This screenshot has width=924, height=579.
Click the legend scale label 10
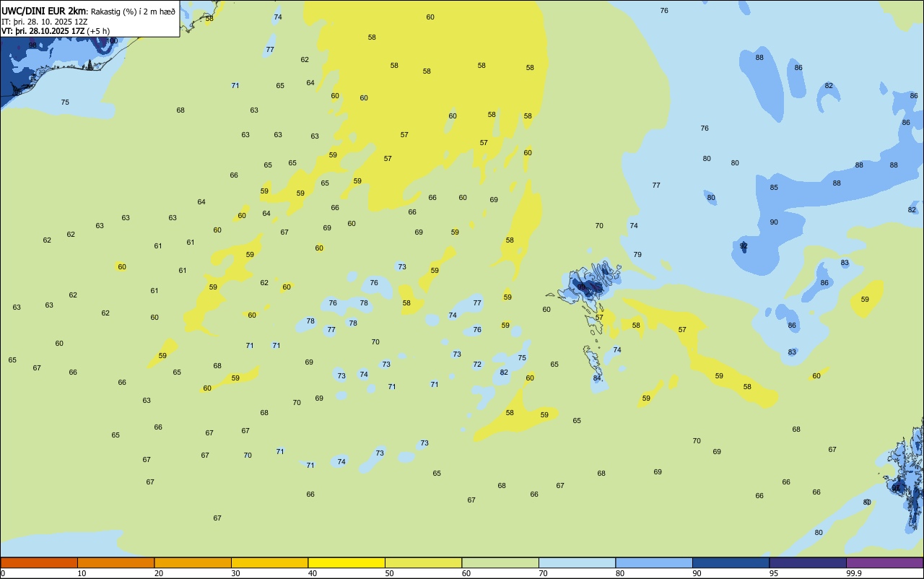coord(82,573)
